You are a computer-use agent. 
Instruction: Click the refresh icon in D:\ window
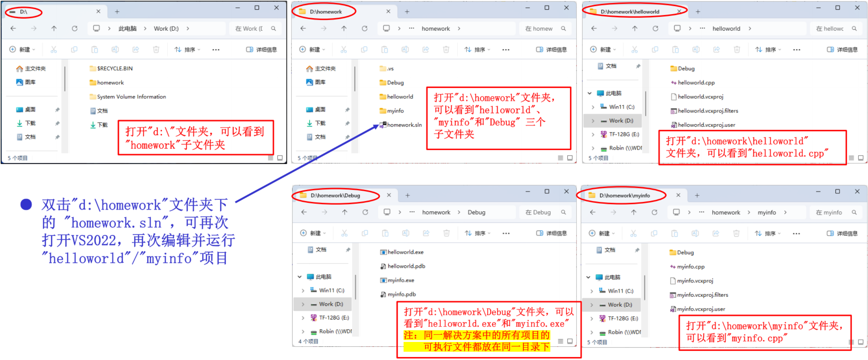pyautogui.click(x=74, y=29)
